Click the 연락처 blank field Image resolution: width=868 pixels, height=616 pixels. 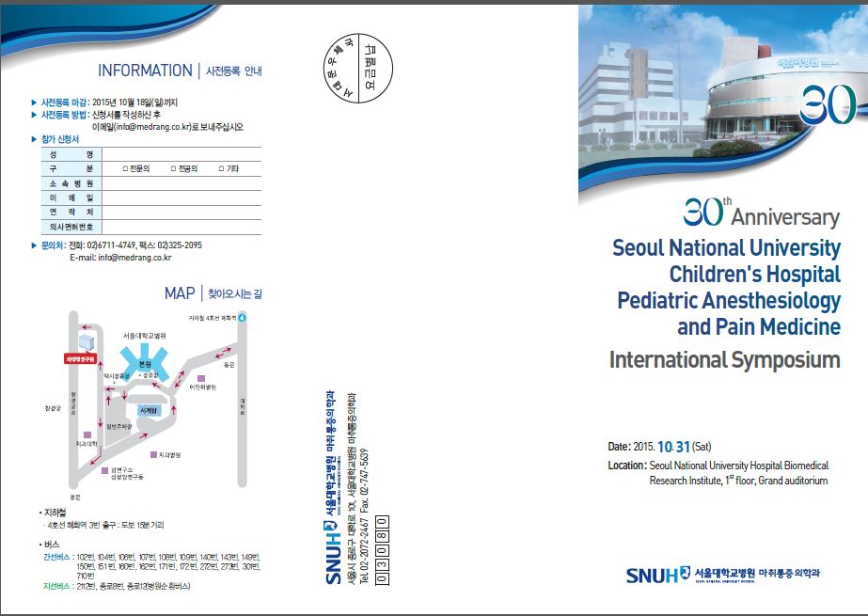181,213
